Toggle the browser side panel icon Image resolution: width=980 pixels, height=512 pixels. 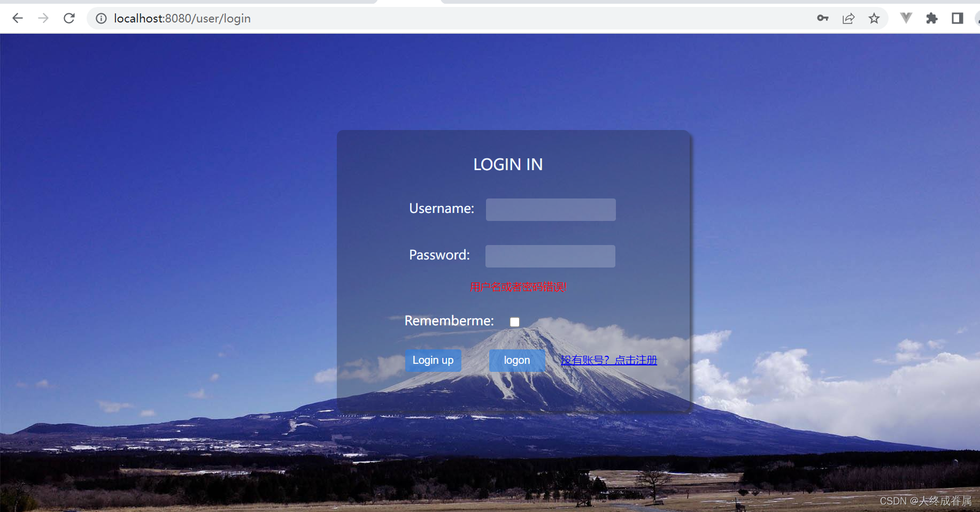(x=958, y=19)
